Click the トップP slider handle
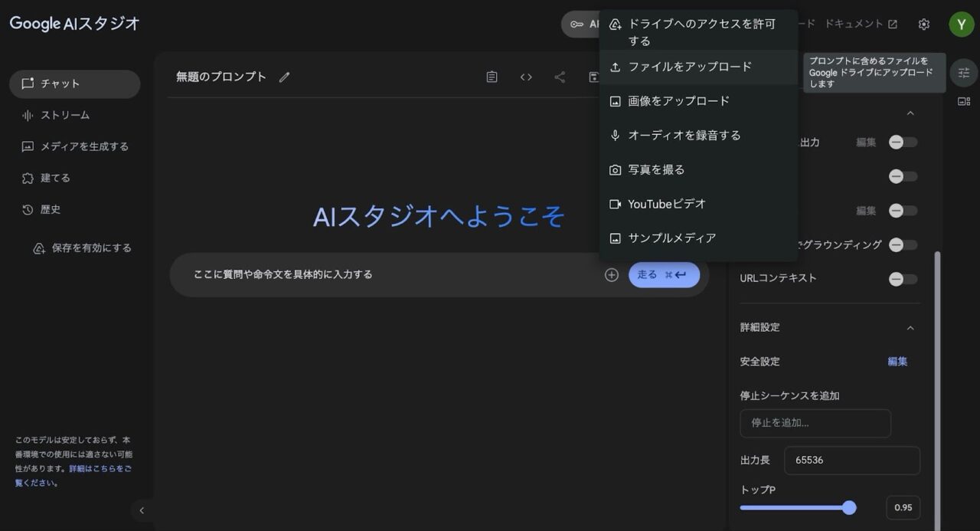980x531 pixels. coord(848,507)
